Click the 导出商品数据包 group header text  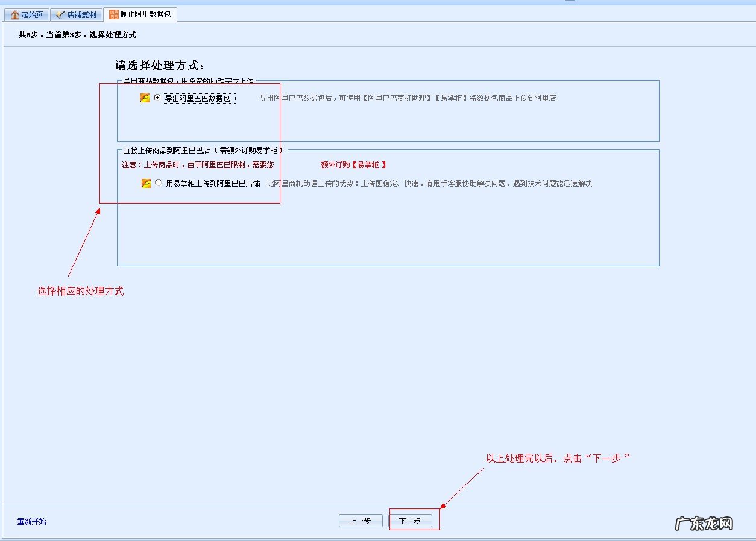(187, 79)
